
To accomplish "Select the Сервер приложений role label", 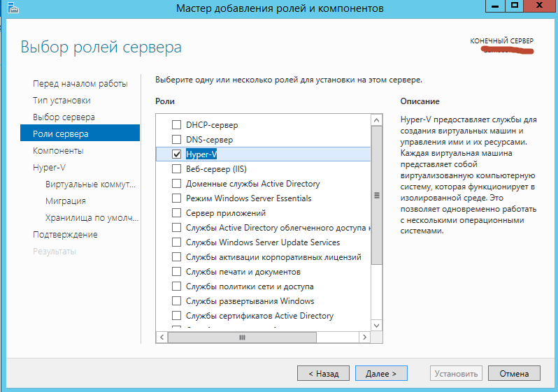I will point(226,213).
